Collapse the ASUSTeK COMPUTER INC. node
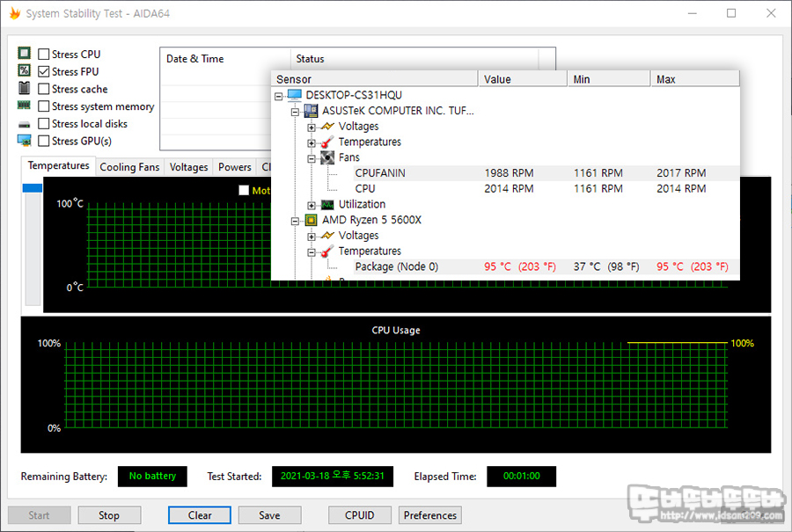This screenshot has width=792, height=532. [x=295, y=112]
